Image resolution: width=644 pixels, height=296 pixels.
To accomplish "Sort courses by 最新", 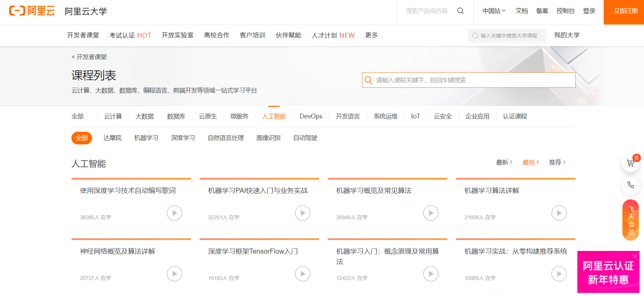I will tap(504, 163).
